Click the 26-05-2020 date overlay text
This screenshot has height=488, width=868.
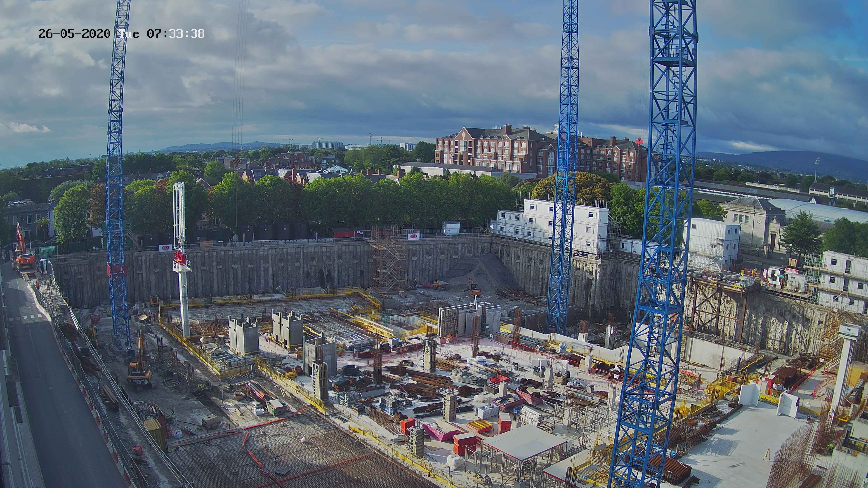pyautogui.click(x=74, y=34)
